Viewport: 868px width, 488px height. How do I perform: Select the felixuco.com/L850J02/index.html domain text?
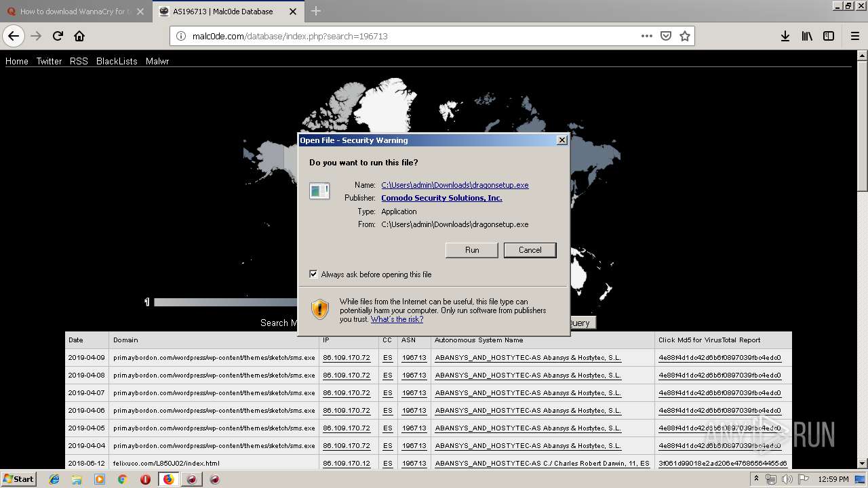click(x=166, y=464)
